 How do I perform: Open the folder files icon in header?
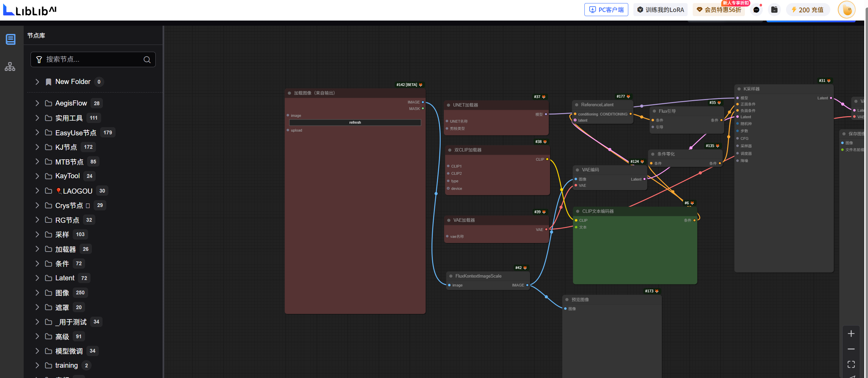(x=774, y=10)
